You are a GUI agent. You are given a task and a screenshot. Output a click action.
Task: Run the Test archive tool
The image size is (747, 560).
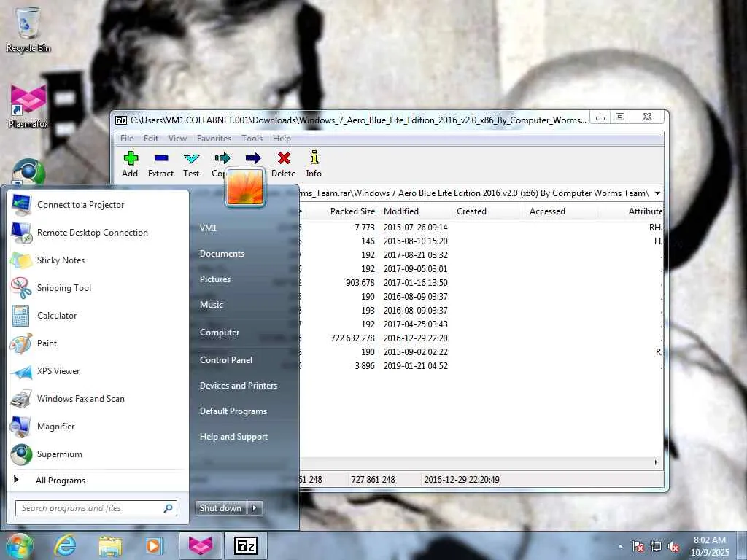[192, 164]
